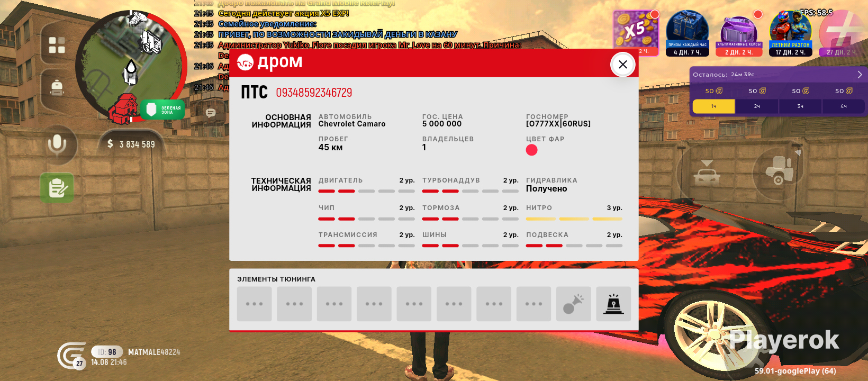868x381 pixels.
Task: Tap the red headlight color swatch
Action: (x=531, y=150)
